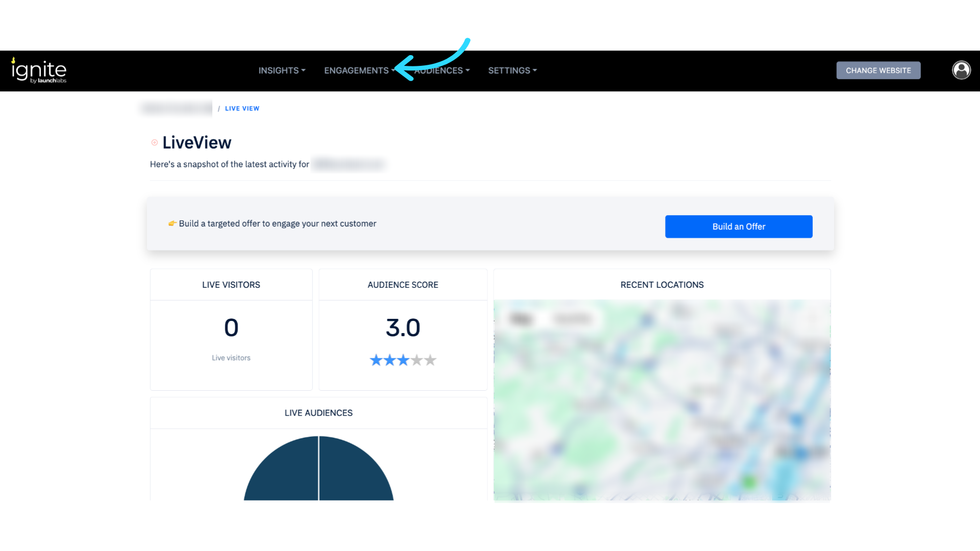980x551 pixels.
Task: Click the last gray rating star
Action: [430, 360]
